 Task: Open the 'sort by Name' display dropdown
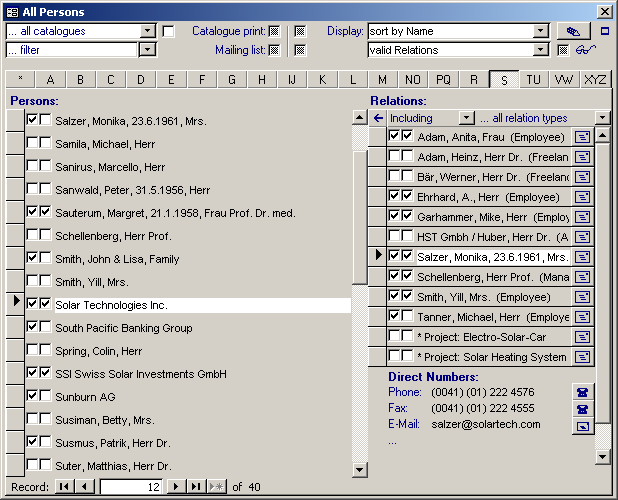[x=541, y=31]
